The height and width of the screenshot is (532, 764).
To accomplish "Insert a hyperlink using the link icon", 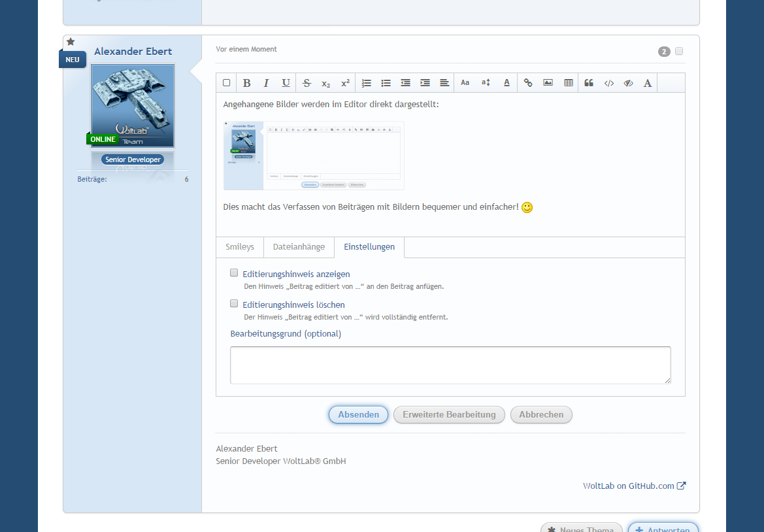I will coord(528,83).
